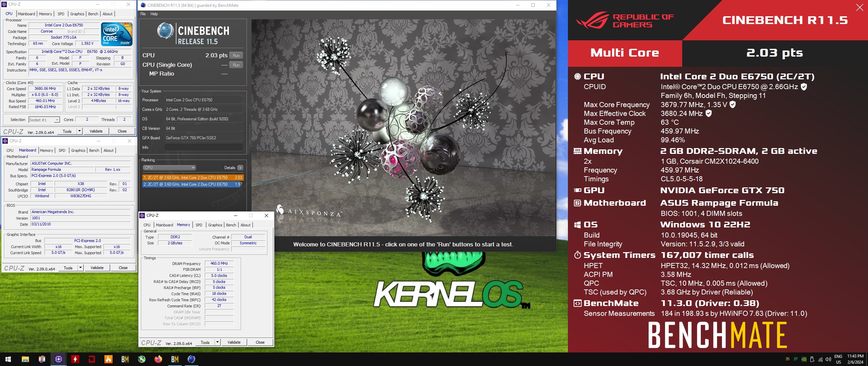This screenshot has height=366, width=868.
Task: Run the CPU (Single Core) test
Action: coord(236,65)
